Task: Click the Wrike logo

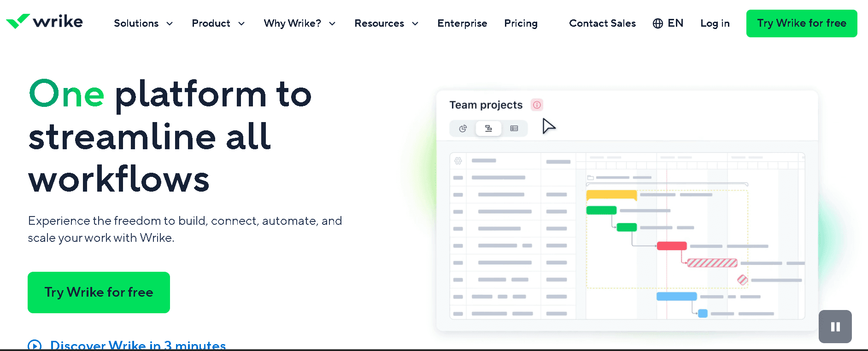Action: pos(44,22)
